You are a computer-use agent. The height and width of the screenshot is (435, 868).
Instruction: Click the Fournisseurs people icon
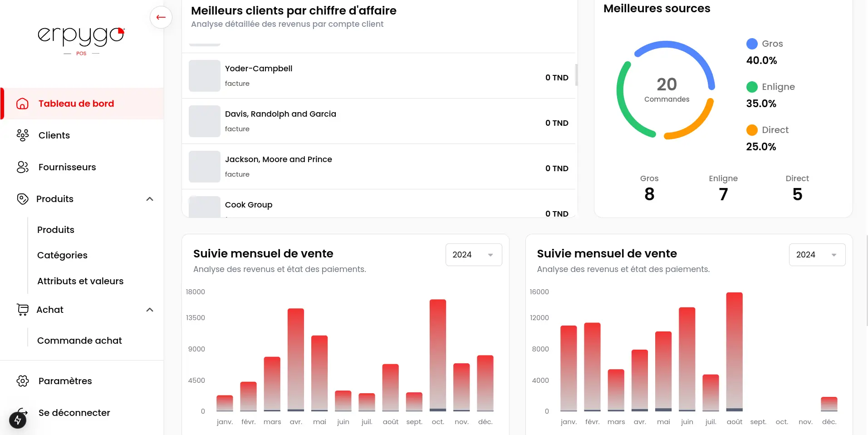(x=22, y=167)
